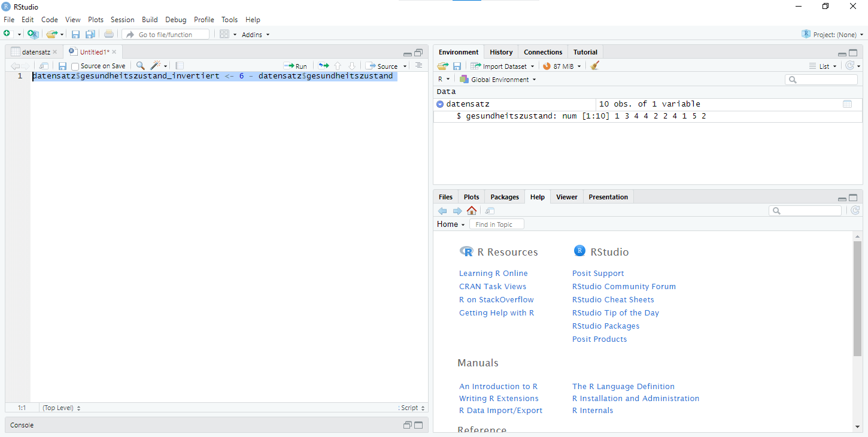Viewport: 868px width, 437px height.
Task: Click the Show in new window icon in editor
Action: pyautogui.click(x=44, y=66)
